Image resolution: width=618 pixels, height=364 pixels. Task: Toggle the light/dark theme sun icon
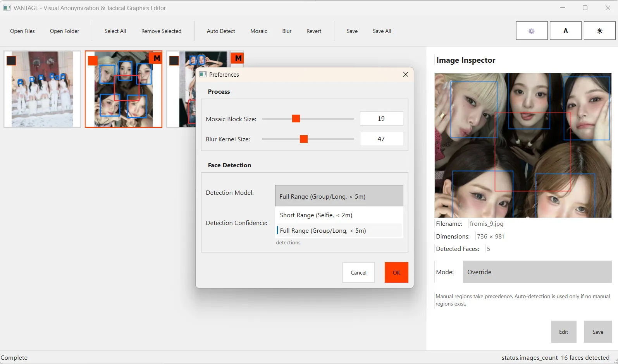click(x=599, y=31)
